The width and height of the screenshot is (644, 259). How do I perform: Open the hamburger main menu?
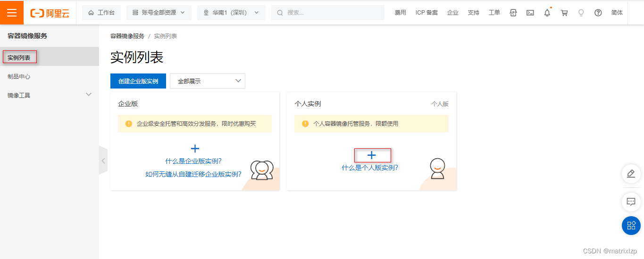pos(12,12)
